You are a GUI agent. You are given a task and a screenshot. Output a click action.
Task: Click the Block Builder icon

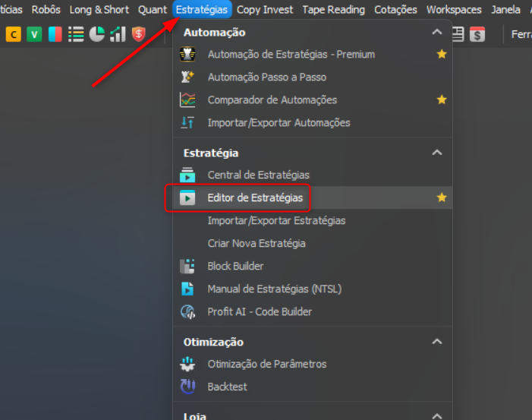(187, 266)
